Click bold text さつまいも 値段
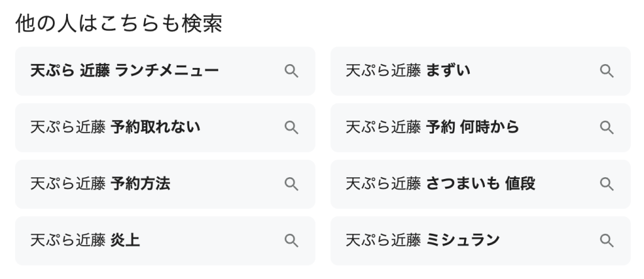The height and width of the screenshot is (279, 644). pos(480,184)
